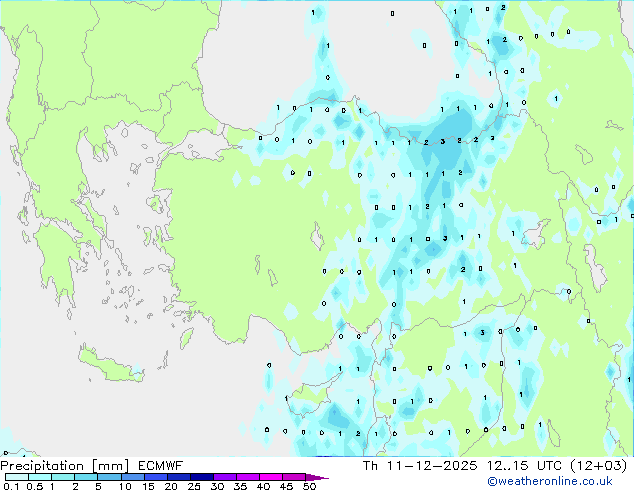Select the 35–40 mm legend swatch
Image resolution: width=634 pixels, height=490 pixels.
(248, 477)
